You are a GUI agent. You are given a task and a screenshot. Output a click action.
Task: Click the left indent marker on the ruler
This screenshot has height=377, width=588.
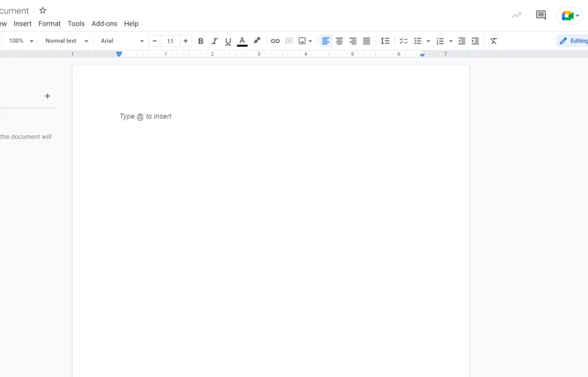click(119, 54)
